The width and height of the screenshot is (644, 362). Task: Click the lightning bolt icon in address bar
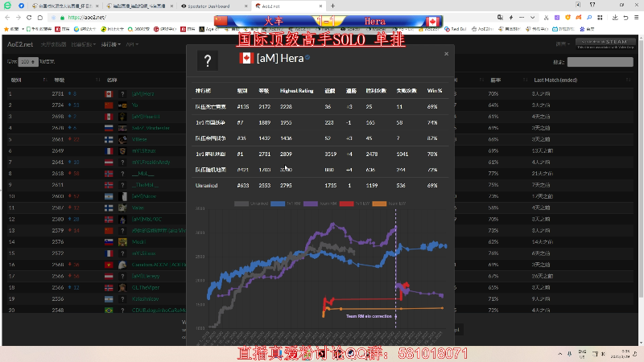click(x=511, y=18)
